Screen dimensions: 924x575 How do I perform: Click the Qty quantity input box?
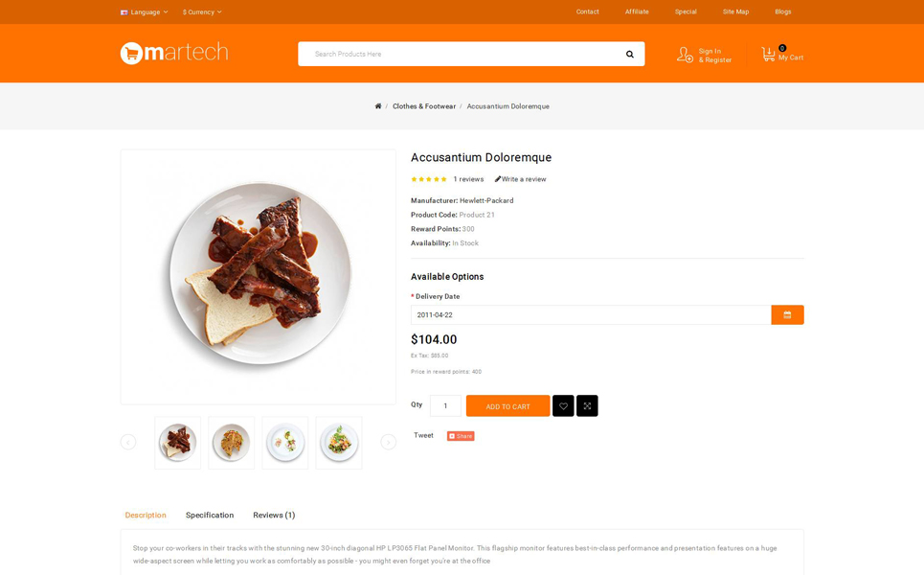pyautogui.click(x=445, y=405)
